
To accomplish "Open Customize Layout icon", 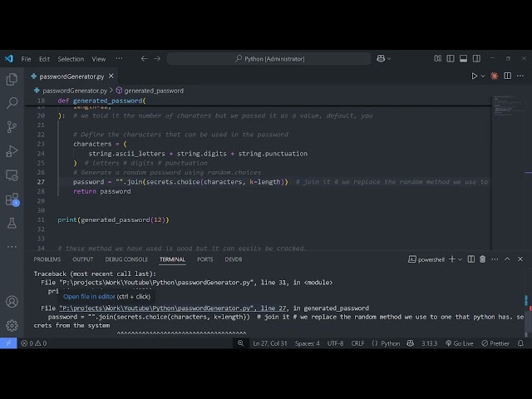I will [438, 59].
